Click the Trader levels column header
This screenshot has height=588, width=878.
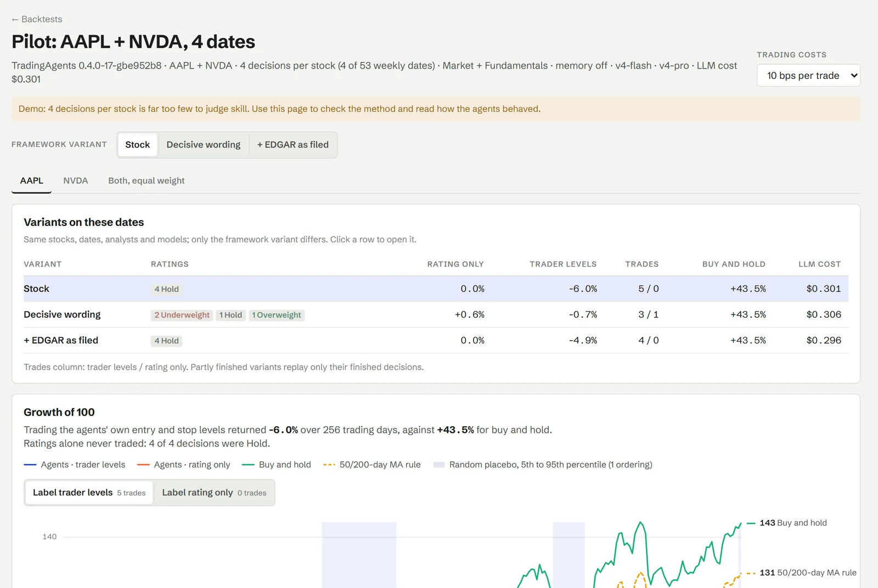(x=563, y=264)
